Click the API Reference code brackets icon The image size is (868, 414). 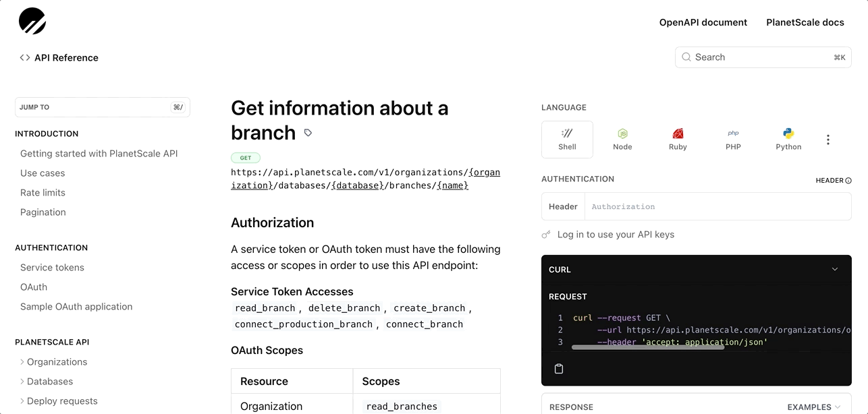25,58
